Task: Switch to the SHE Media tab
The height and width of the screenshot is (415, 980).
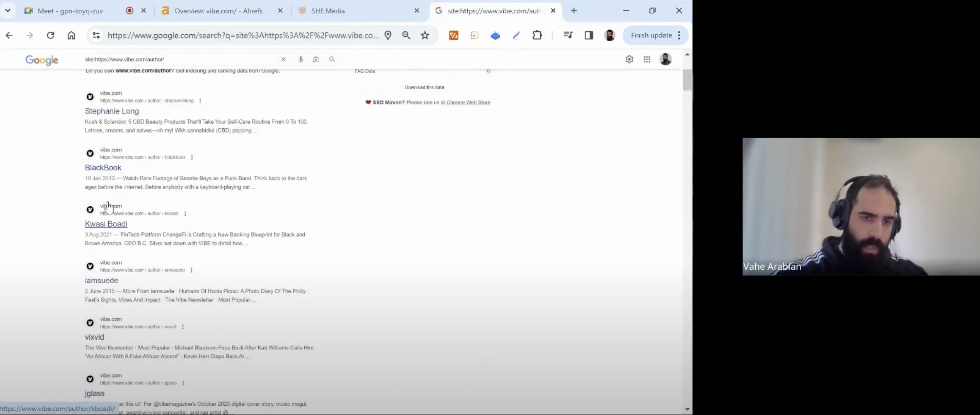Action: 328,11
